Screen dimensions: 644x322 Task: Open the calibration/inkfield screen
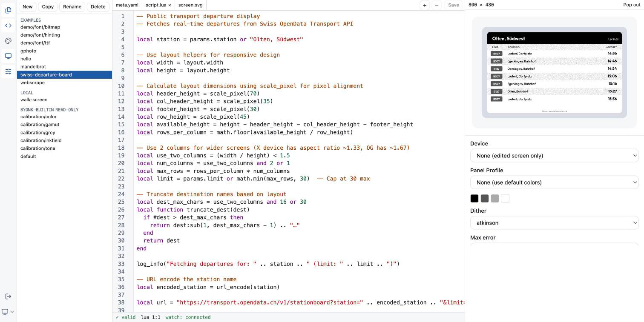(64, 140)
